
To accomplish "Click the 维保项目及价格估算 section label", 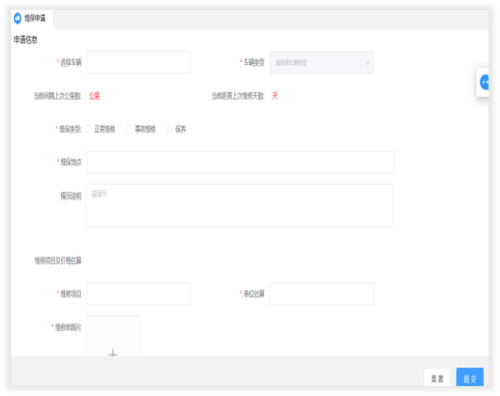I will 58,260.
